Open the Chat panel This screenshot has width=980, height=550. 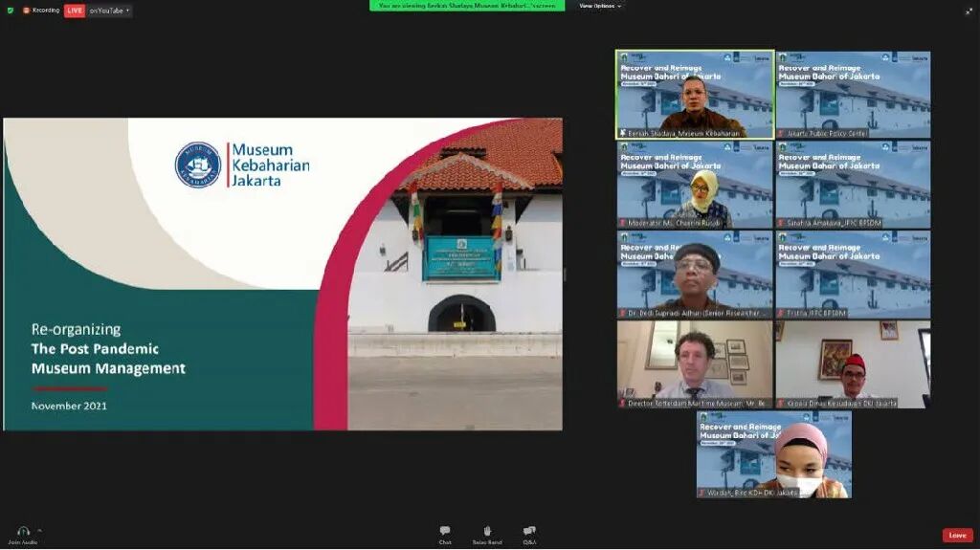[x=445, y=535]
